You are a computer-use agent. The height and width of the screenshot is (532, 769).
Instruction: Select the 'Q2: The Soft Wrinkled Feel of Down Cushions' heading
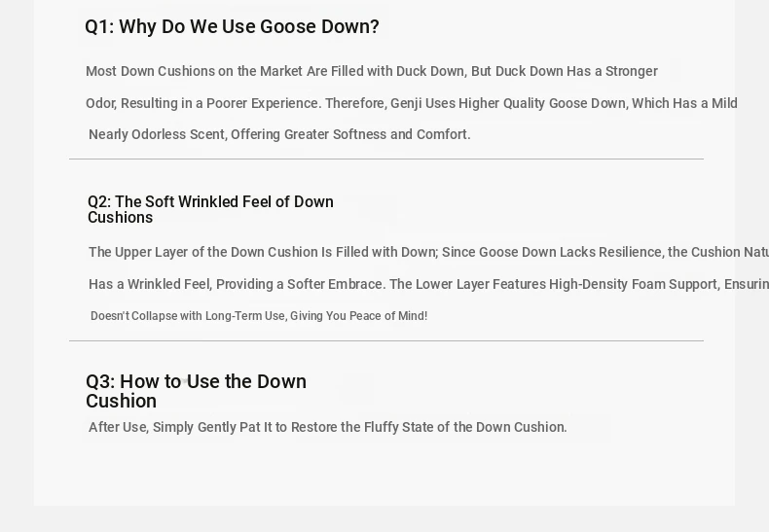click(210, 209)
